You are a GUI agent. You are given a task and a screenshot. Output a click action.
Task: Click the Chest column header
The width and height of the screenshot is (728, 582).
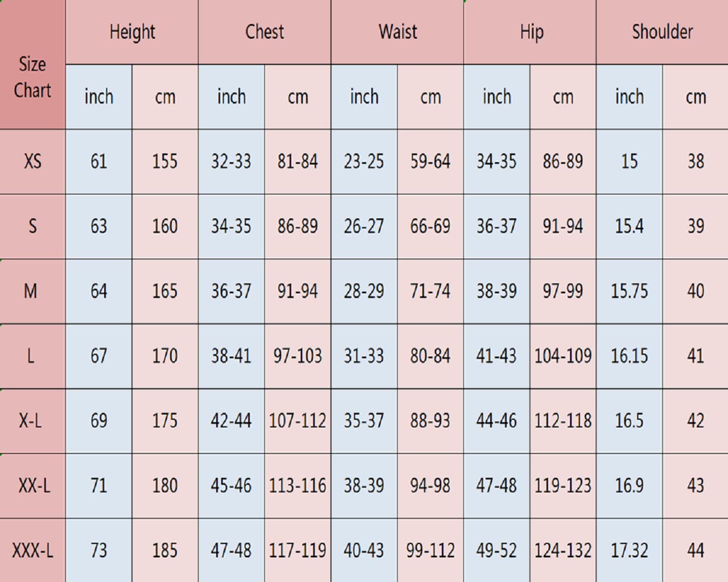tap(264, 32)
